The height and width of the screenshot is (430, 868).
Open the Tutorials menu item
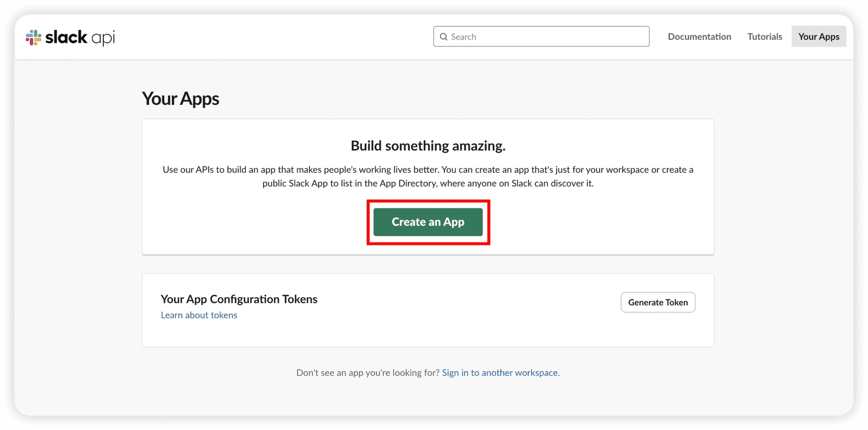tap(764, 37)
